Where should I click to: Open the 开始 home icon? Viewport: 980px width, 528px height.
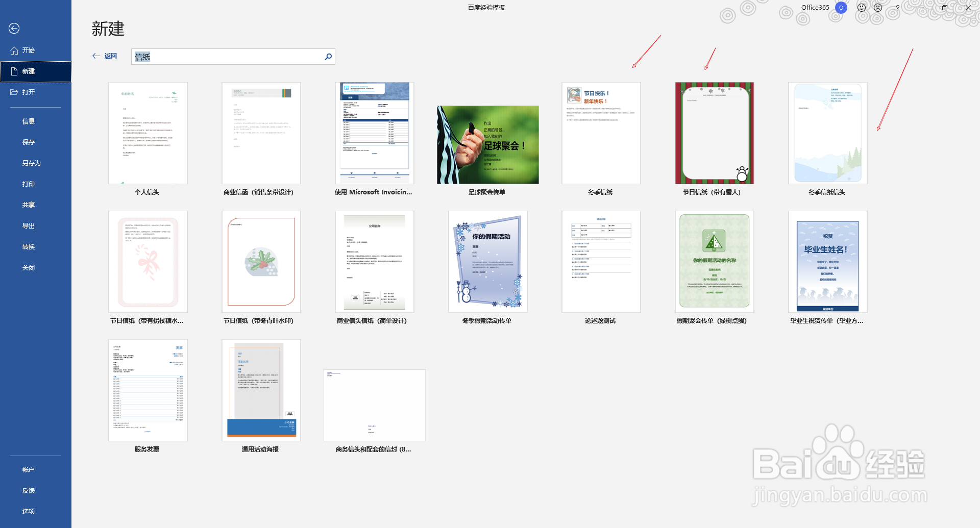pyautogui.click(x=14, y=51)
